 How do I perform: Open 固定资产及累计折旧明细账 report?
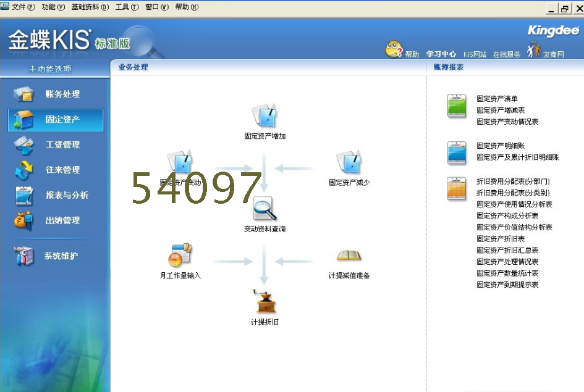coord(518,157)
